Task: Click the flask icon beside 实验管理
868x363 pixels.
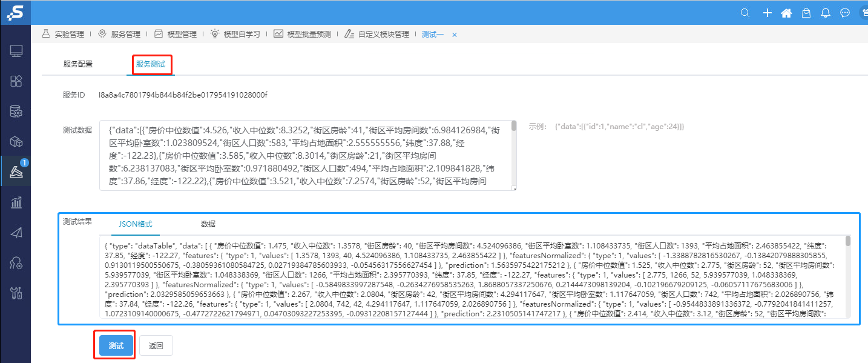Action: tap(45, 34)
